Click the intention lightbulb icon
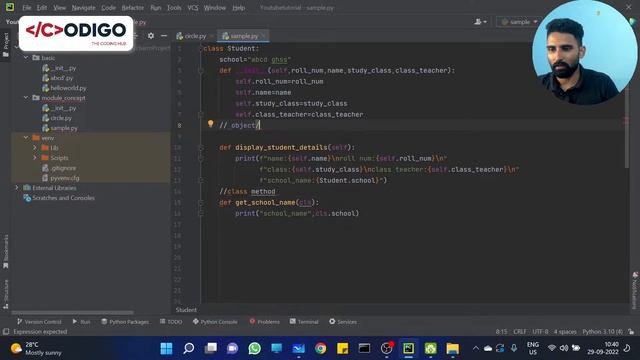The image size is (640, 360). coord(211,124)
